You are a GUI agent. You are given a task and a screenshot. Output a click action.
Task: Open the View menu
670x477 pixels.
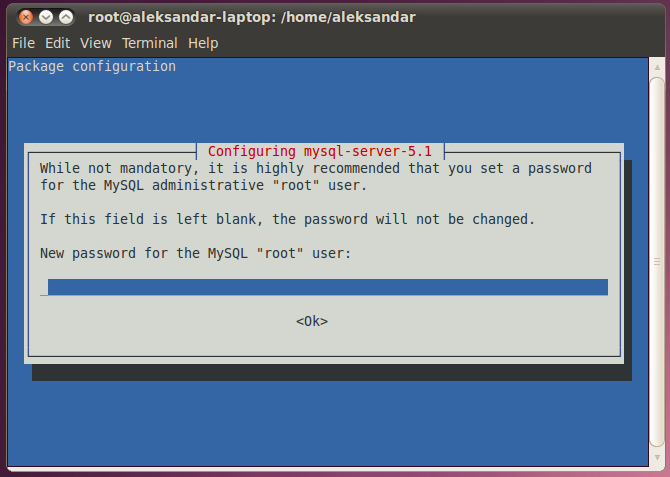pyautogui.click(x=96, y=43)
